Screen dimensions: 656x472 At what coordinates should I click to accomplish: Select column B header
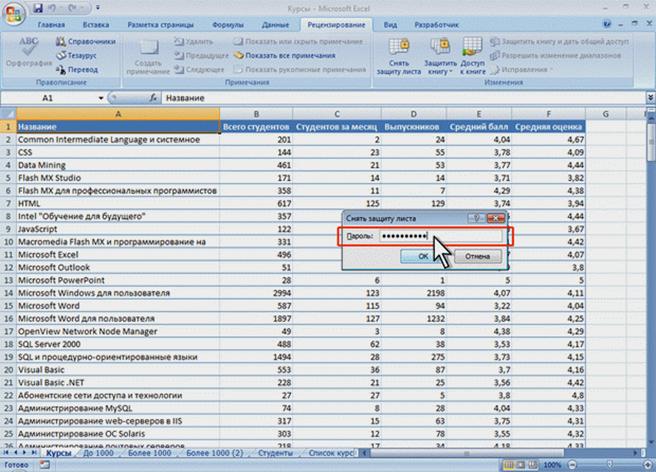(x=256, y=114)
